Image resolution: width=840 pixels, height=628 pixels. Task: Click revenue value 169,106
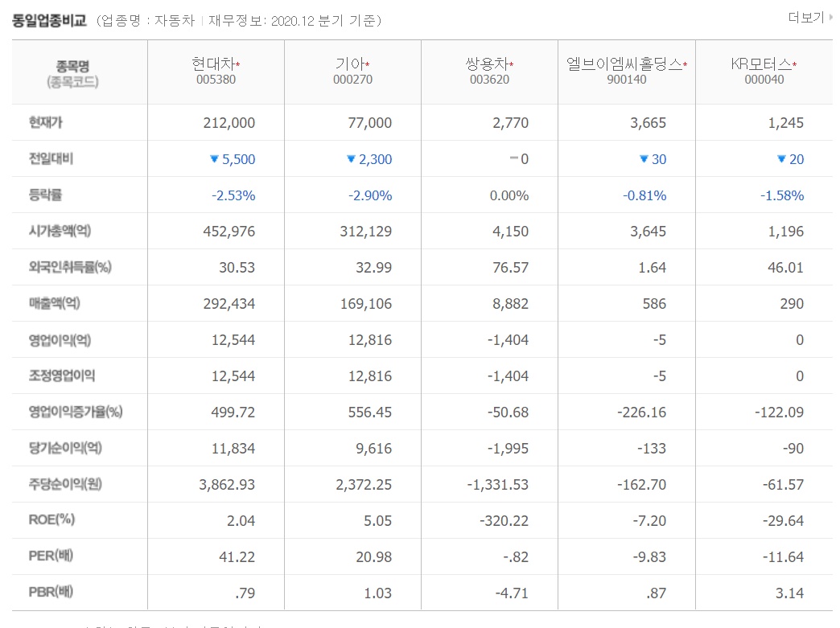click(366, 304)
